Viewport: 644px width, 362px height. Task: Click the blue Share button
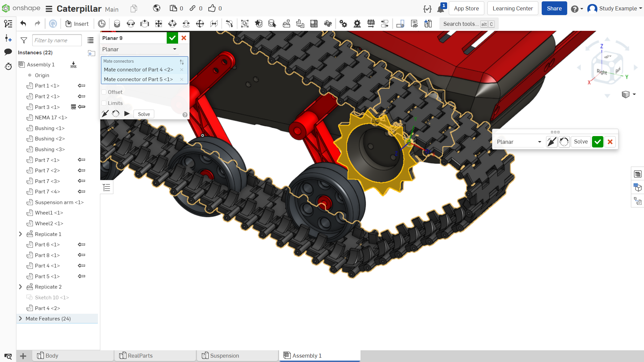click(x=554, y=8)
